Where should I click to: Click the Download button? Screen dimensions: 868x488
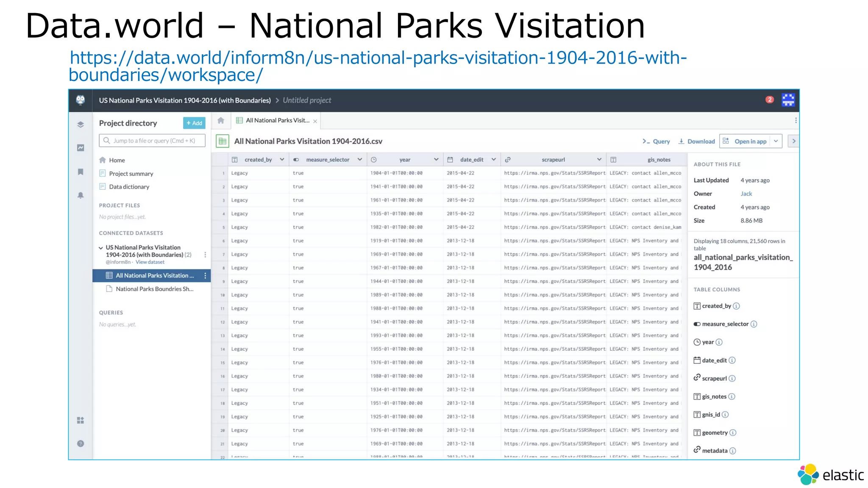[x=696, y=141]
